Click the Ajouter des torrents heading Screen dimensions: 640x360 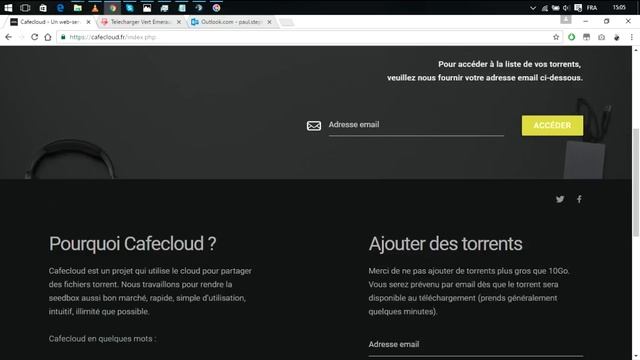[445, 244]
